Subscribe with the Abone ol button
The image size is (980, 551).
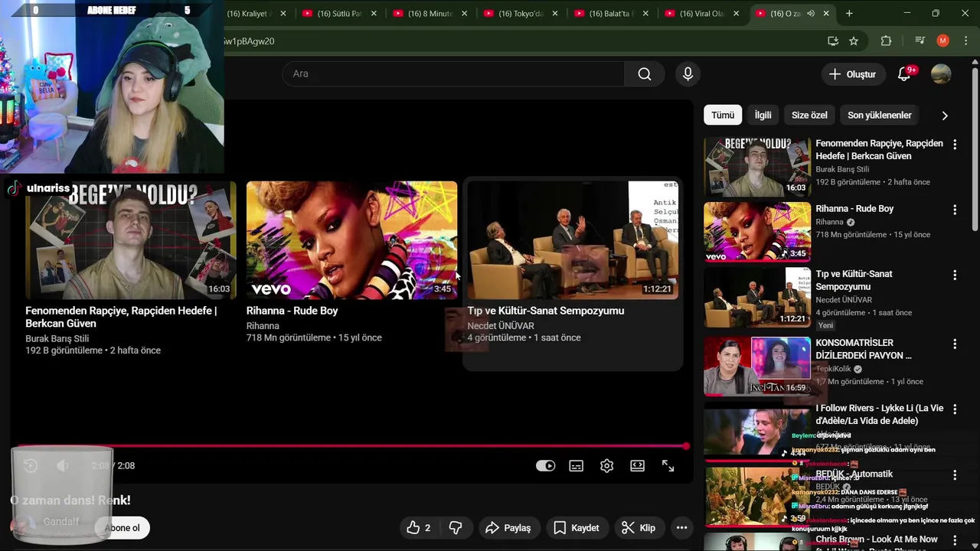(x=122, y=528)
